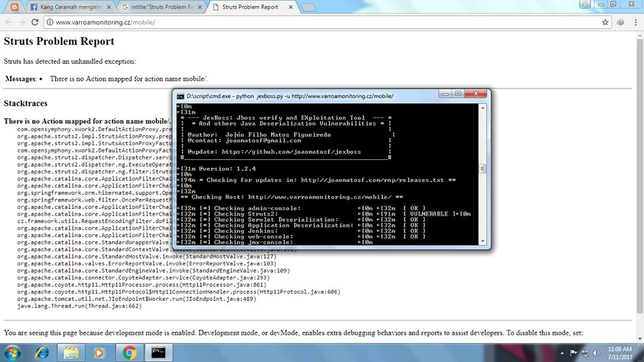Click the StandardHostValve.invoke stack line
Viewport: 644px width, 362px height.
pyautogui.click(x=147, y=257)
